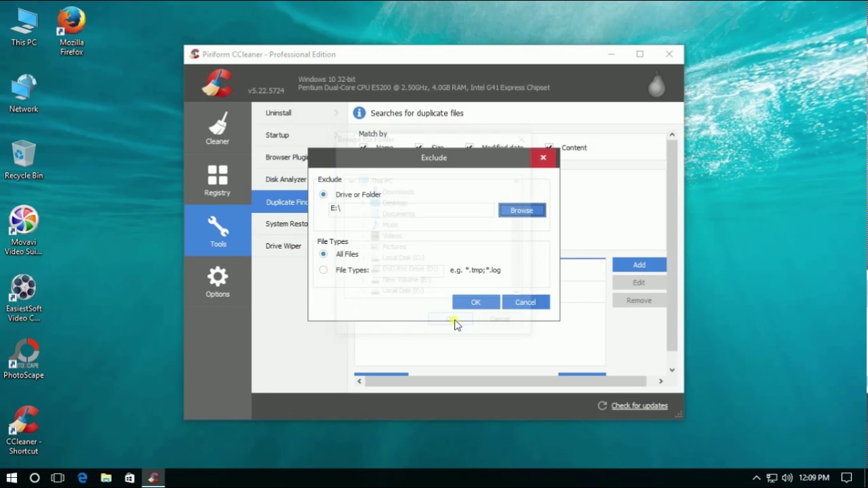Click the blue info icon beside Searches text

click(x=359, y=113)
